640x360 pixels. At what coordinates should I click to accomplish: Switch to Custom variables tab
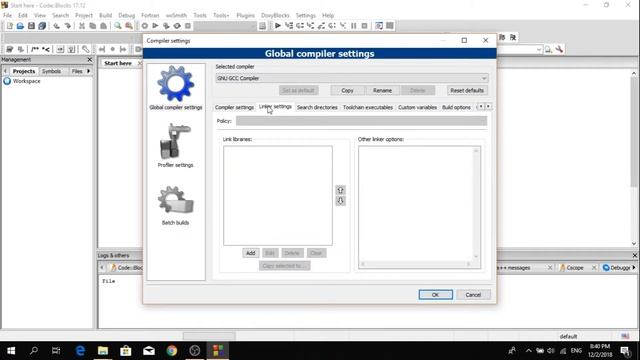coord(417,107)
